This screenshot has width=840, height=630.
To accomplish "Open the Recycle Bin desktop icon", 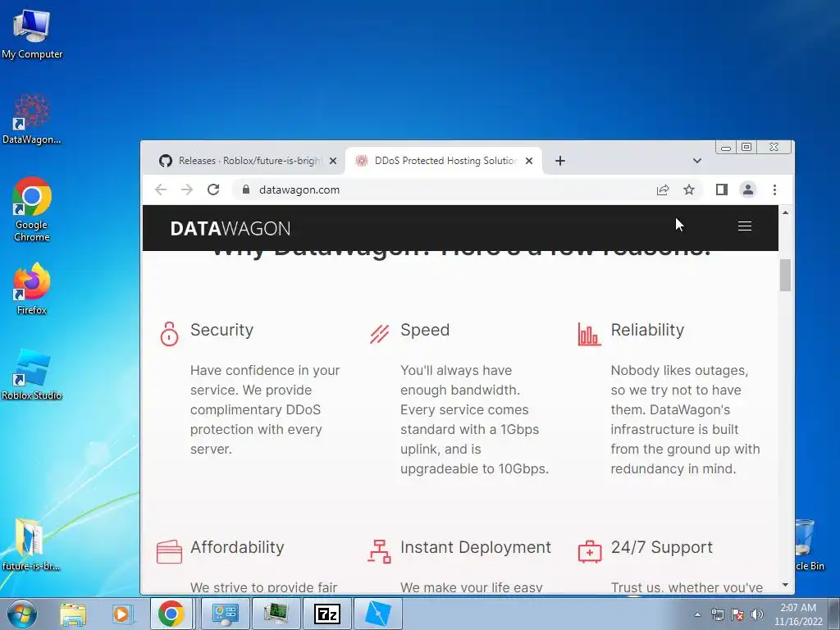I will (809, 545).
